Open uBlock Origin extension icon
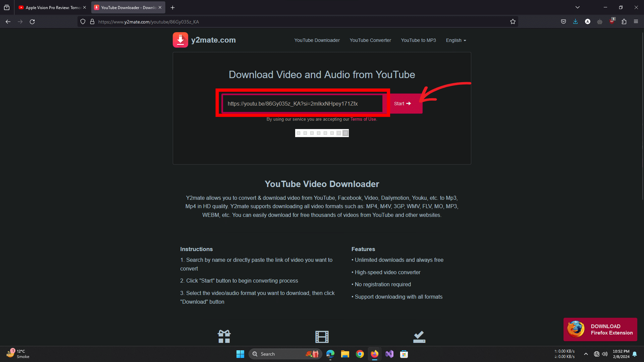This screenshot has width=644, height=362. coord(612,21)
